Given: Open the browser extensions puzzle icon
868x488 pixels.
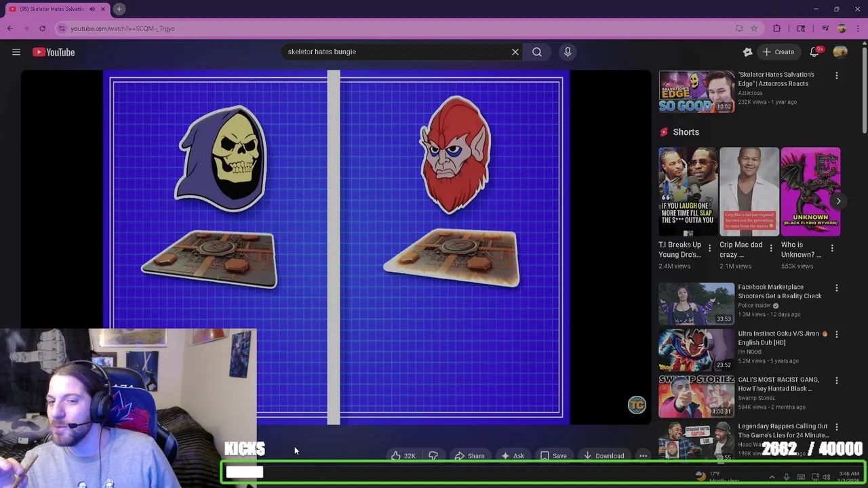Looking at the screenshot, I should (777, 28).
